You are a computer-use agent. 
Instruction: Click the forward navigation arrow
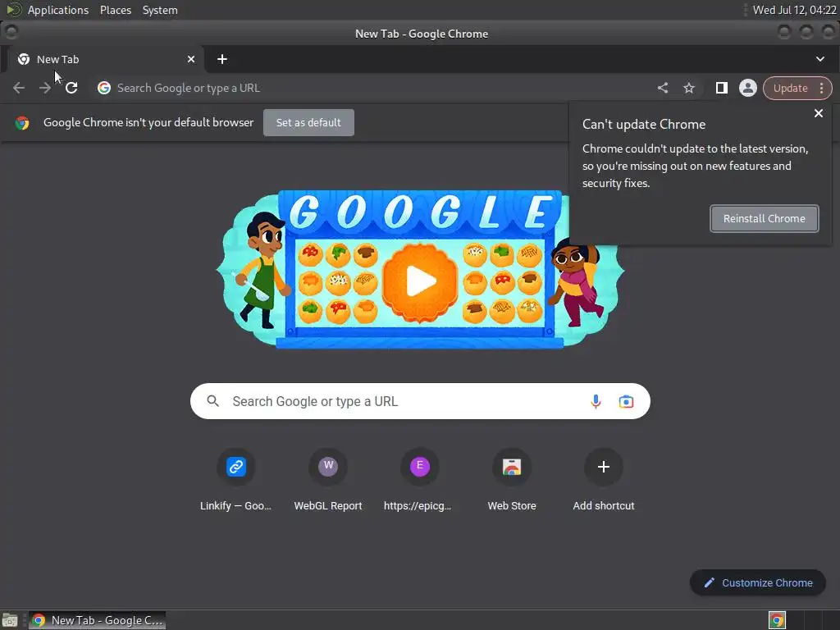click(45, 88)
